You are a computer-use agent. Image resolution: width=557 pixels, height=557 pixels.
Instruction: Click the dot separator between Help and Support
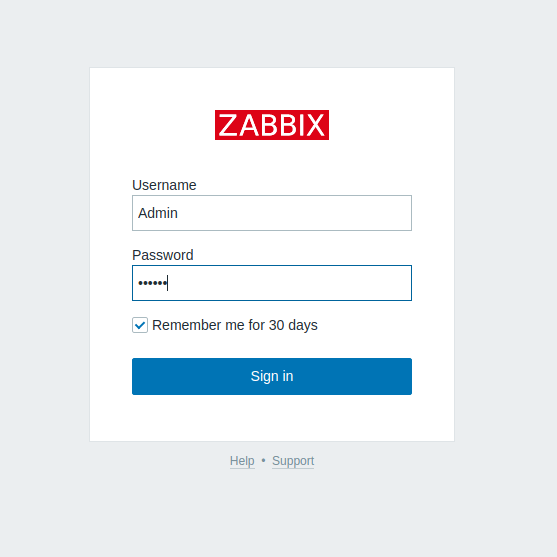[263, 461]
